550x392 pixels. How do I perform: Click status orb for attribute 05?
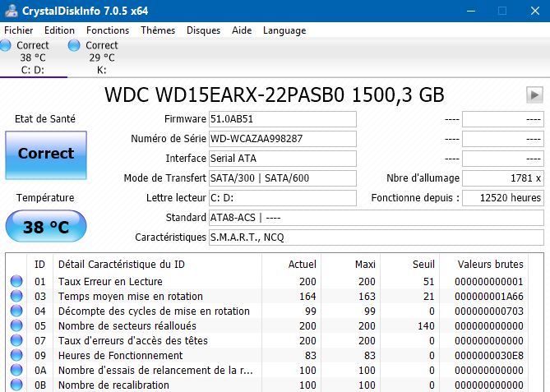click(16, 325)
